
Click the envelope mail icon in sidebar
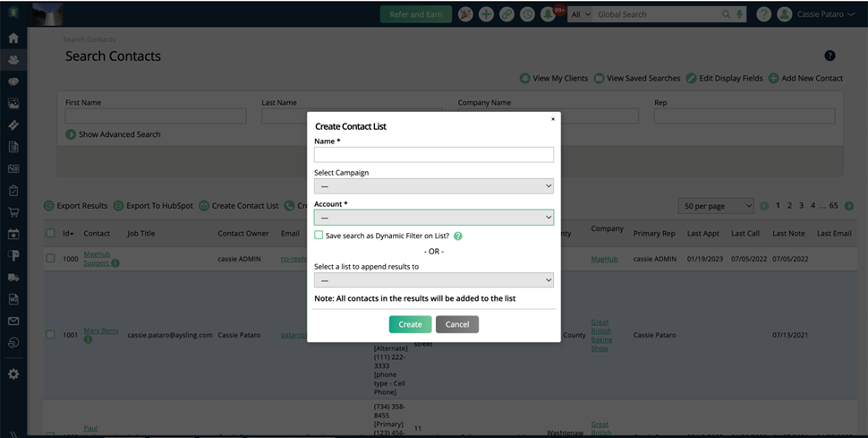(13, 321)
